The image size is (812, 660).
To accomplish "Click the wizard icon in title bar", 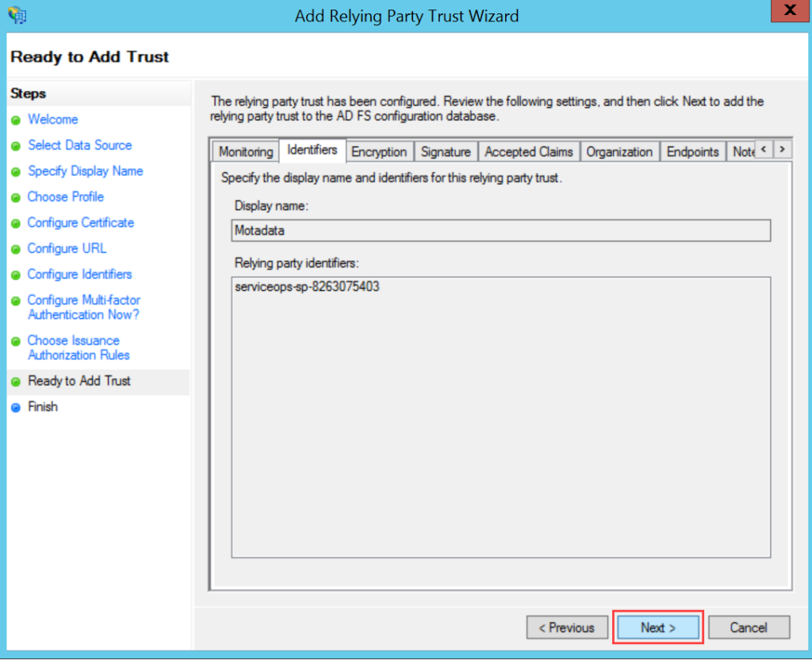I will [17, 15].
